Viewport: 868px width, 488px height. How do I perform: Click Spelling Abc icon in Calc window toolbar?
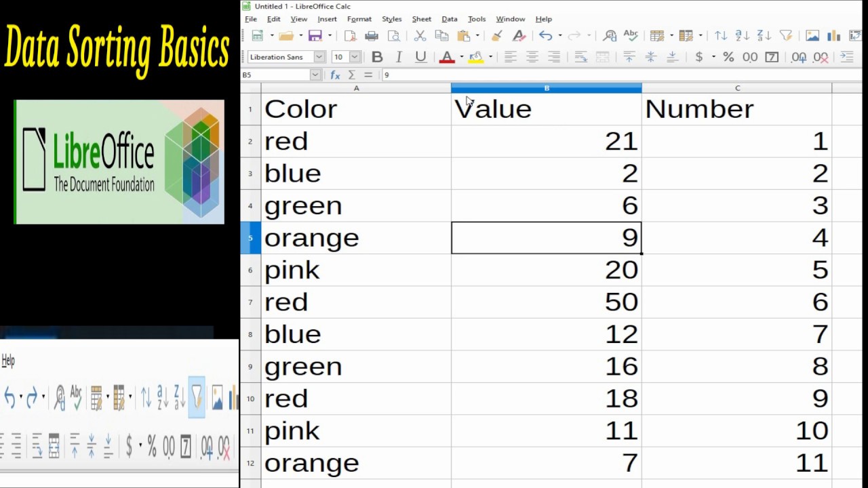(631, 36)
